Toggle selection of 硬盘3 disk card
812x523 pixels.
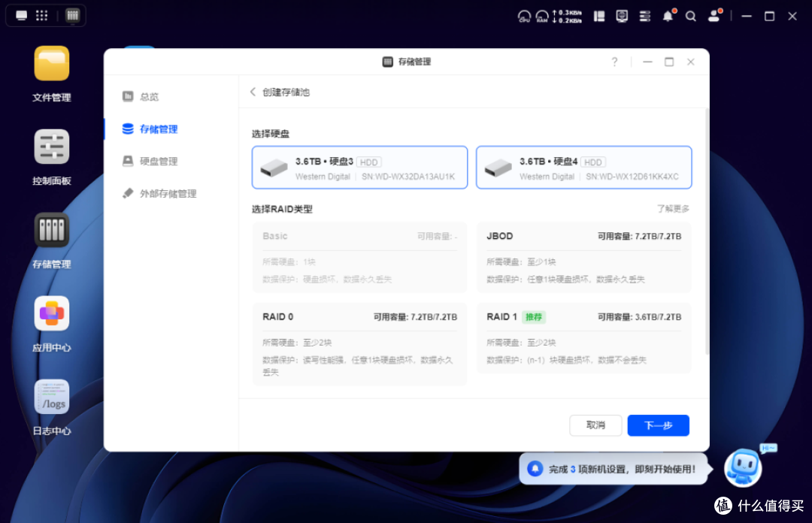(x=359, y=168)
